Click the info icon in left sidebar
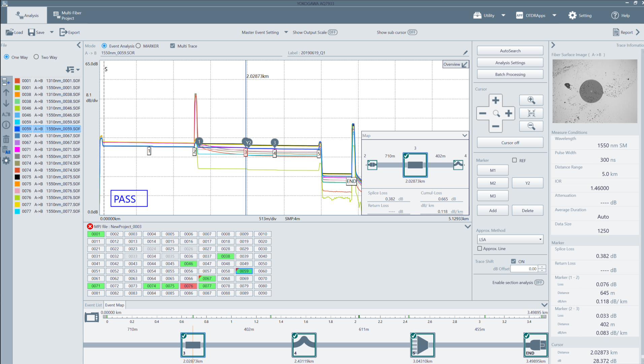The width and height of the screenshot is (644, 364). click(6, 125)
